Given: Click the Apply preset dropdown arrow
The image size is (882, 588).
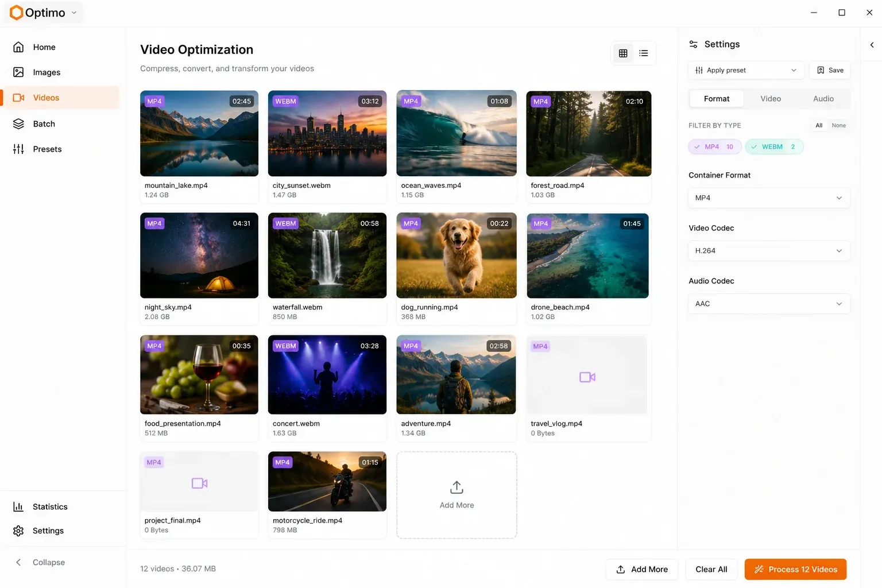Looking at the screenshot, I should [794, 70].
